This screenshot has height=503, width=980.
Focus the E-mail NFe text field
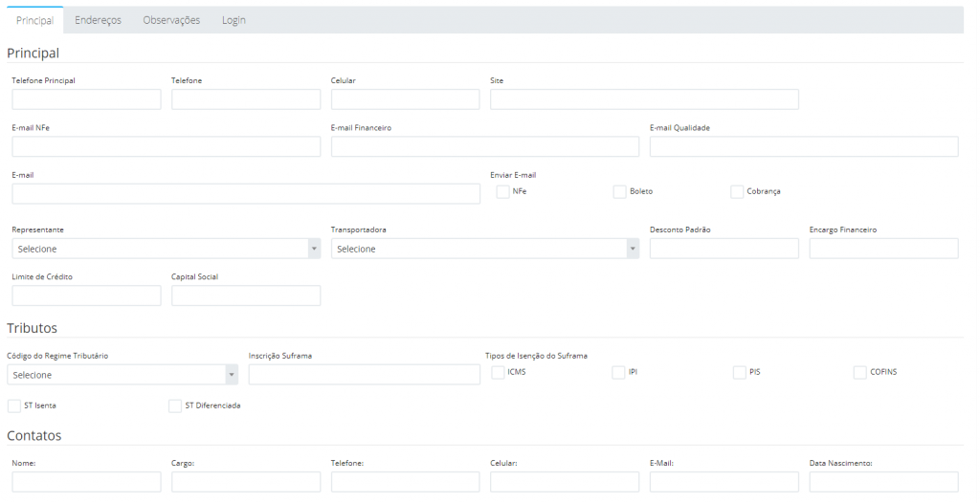[167, 147]
